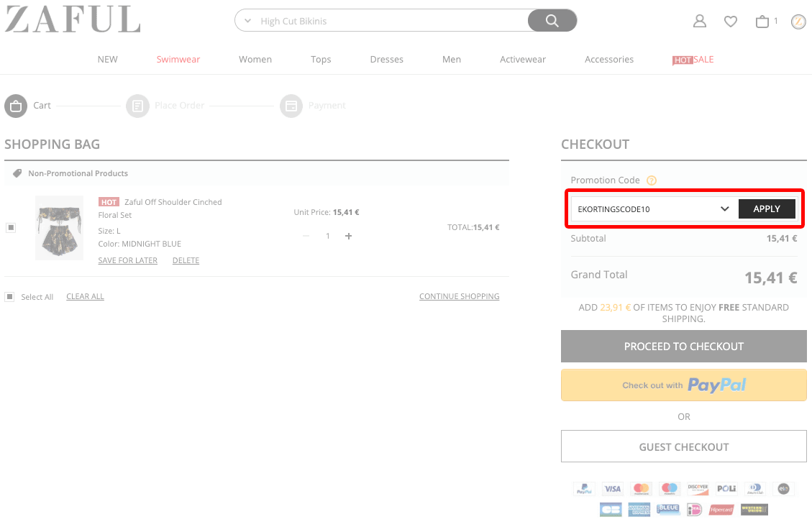Viewport: 812px width, 522px height.
Task: Click CONTINUE SHOPPING link
Action: pos(460,297)
